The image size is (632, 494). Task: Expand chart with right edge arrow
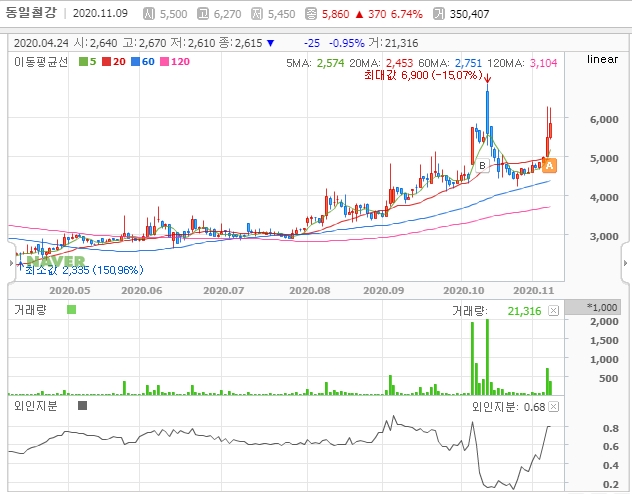[x=625, y=263]
